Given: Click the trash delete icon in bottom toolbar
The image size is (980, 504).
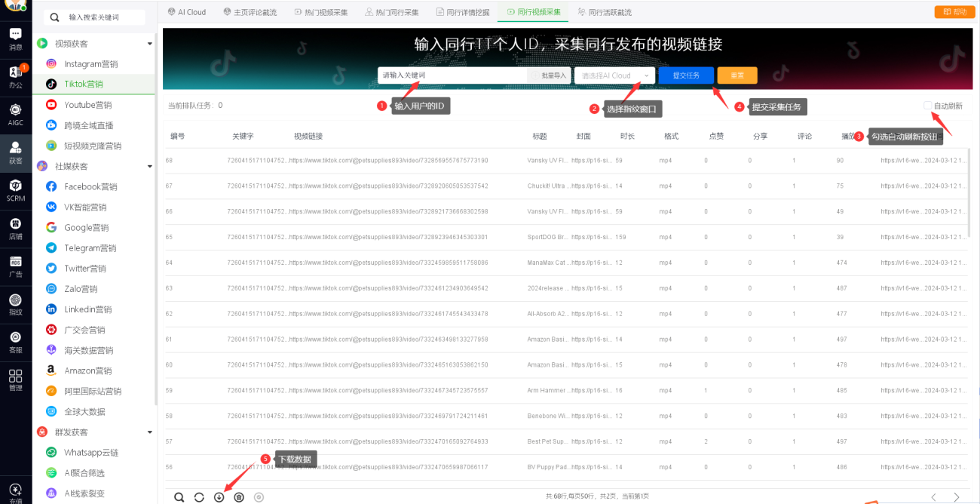Looking at the screenshot, I should pos(239,497).
